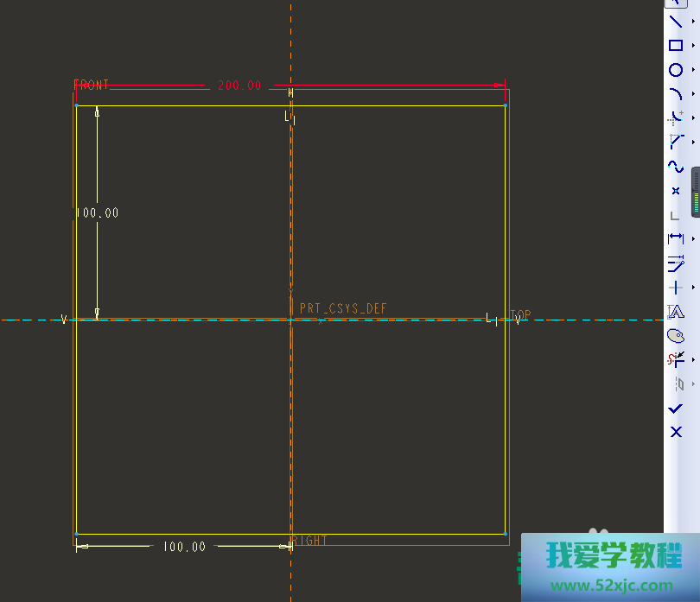The width and height of the screenshot is (700, 602).
Task: Click the PRT_CSYS_DEF coordinate system label
Action: [x=343, y=308]
